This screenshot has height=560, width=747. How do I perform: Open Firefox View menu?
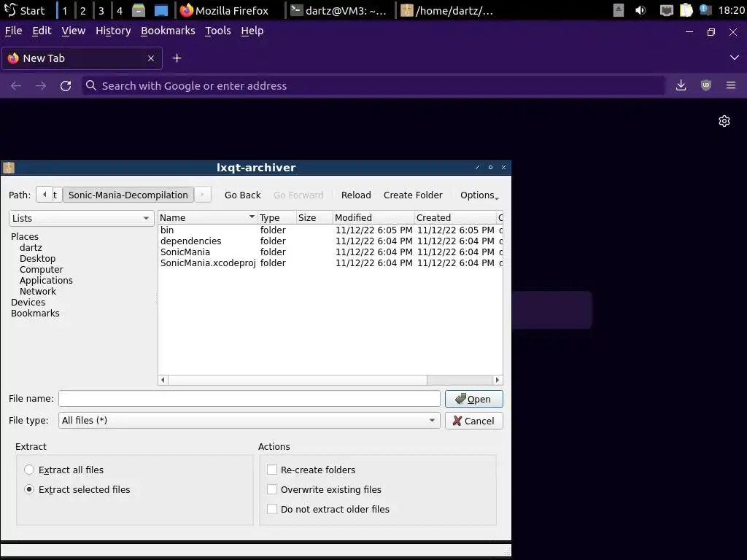point(74,31)
